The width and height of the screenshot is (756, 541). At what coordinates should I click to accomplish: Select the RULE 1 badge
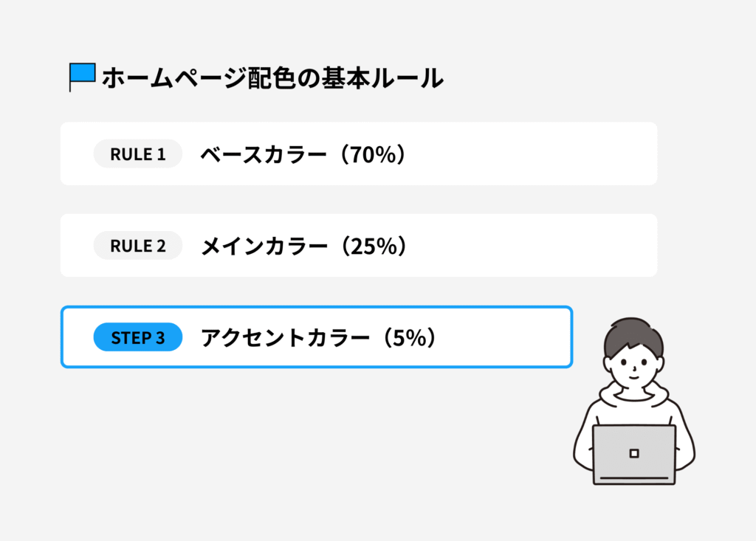point(137,154)
